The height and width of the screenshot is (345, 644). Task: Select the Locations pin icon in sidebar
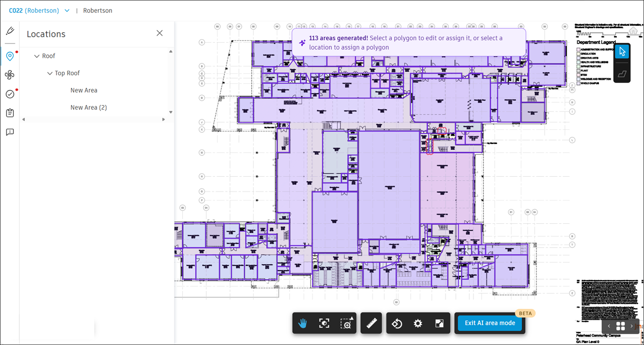click(x=10, y=56)
